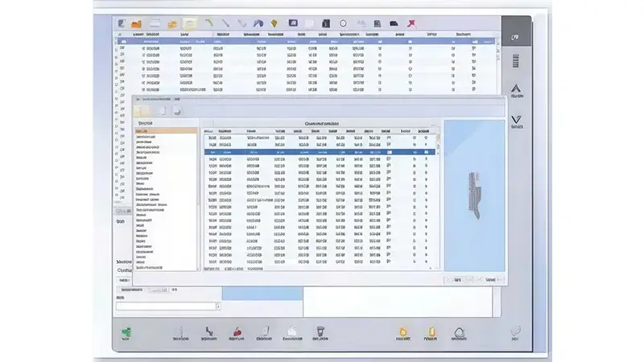Select the circle icon in the top toolbar
The width and height of the screenshot is (644, 362).
pyautogui.click(x=343, y=23)
